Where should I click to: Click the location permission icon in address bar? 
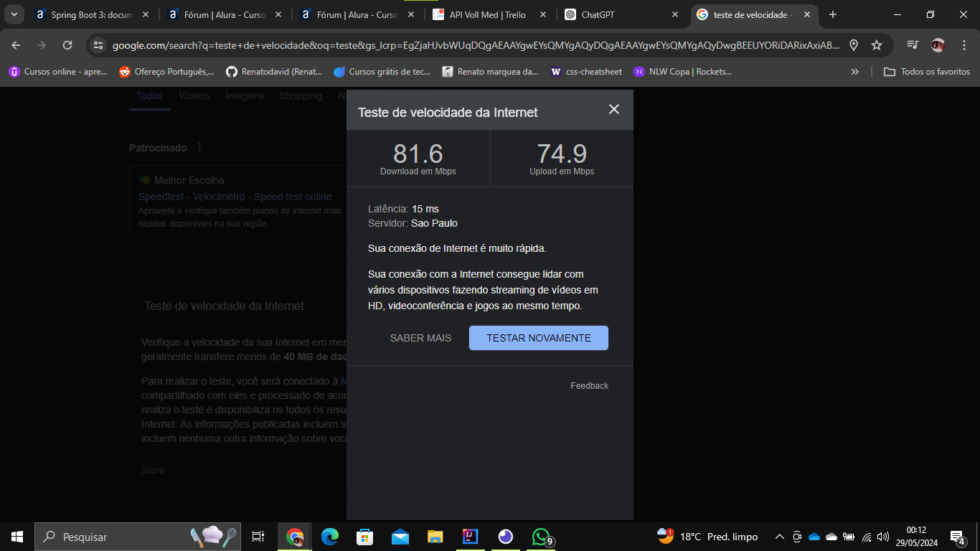coord(854,45)
